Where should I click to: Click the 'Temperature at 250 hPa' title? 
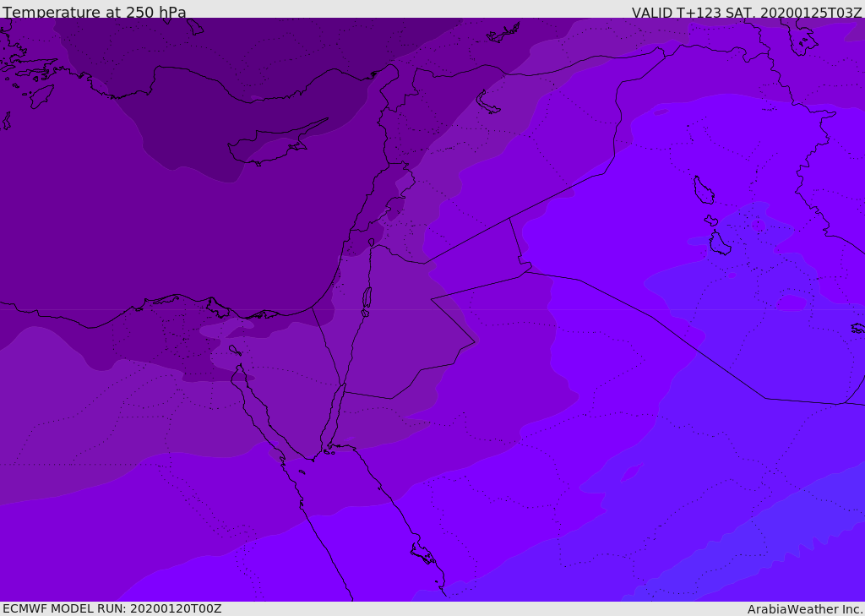point(95,12)
